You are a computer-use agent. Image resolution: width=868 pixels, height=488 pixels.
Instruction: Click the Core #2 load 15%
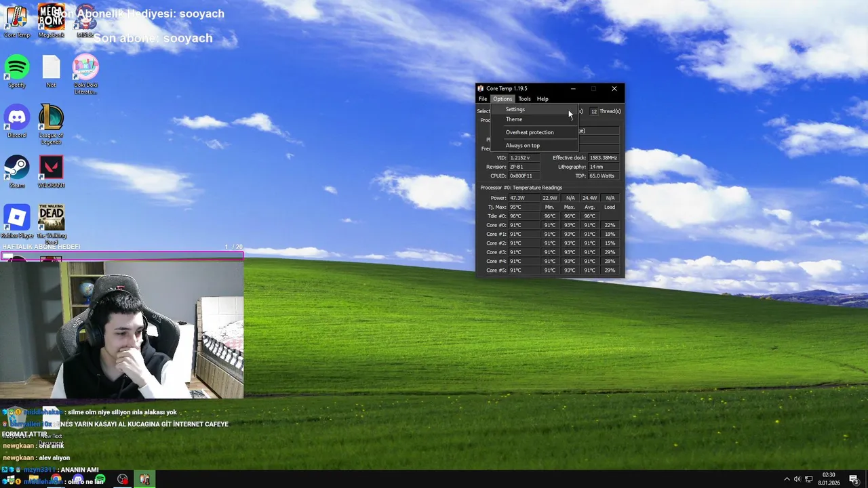click(610, 243)
